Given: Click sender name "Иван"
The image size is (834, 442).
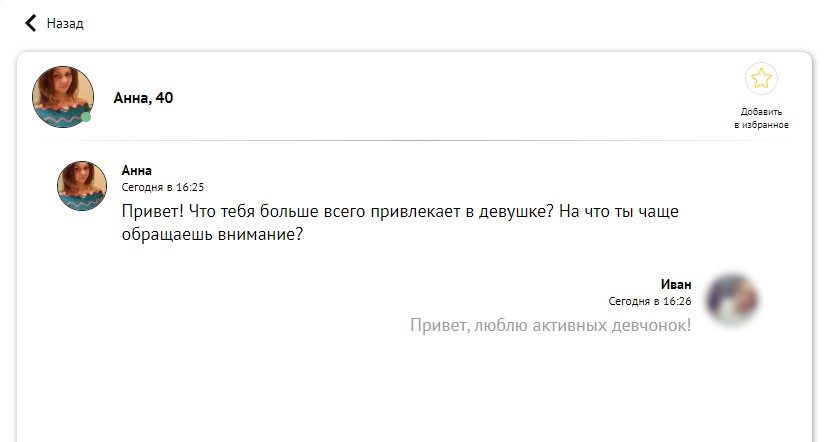Looking at the screenshot, I should tap(676, 284).
